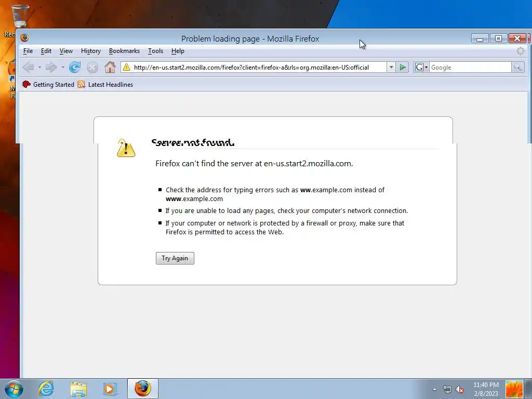Click the Try Again button
This screenshot has height=399, width=532.
click(175, 258)
